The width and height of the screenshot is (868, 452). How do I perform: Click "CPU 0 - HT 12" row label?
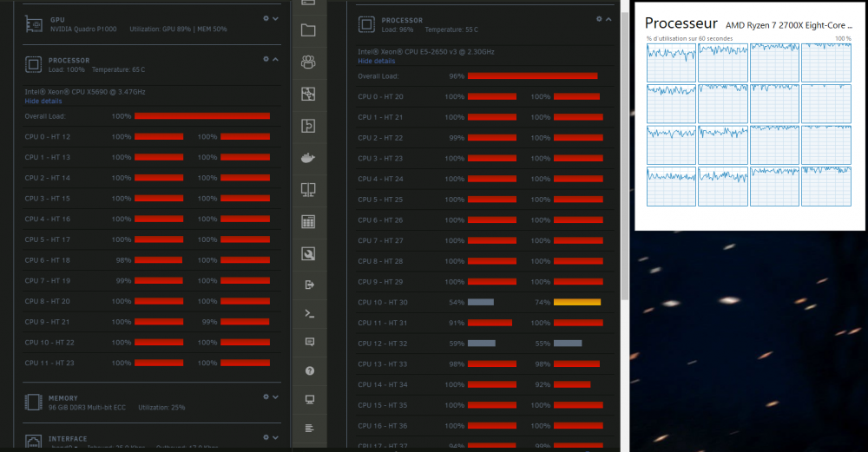click(x=48, y=137)
